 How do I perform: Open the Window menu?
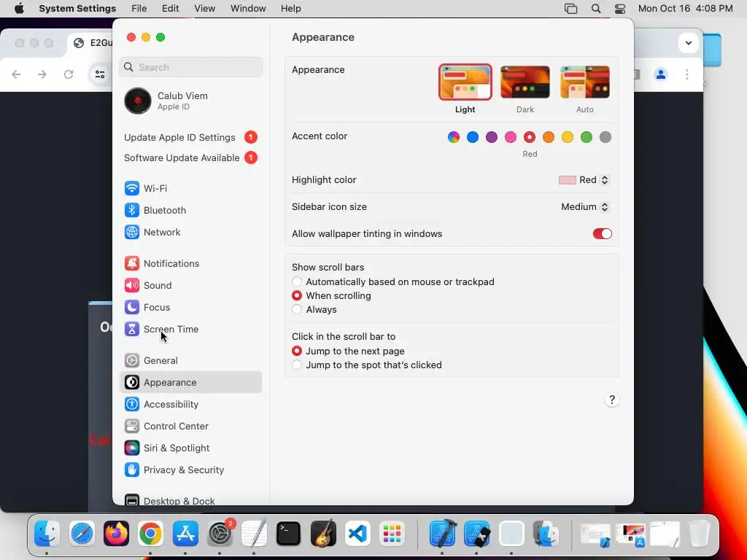click(248, 9)
